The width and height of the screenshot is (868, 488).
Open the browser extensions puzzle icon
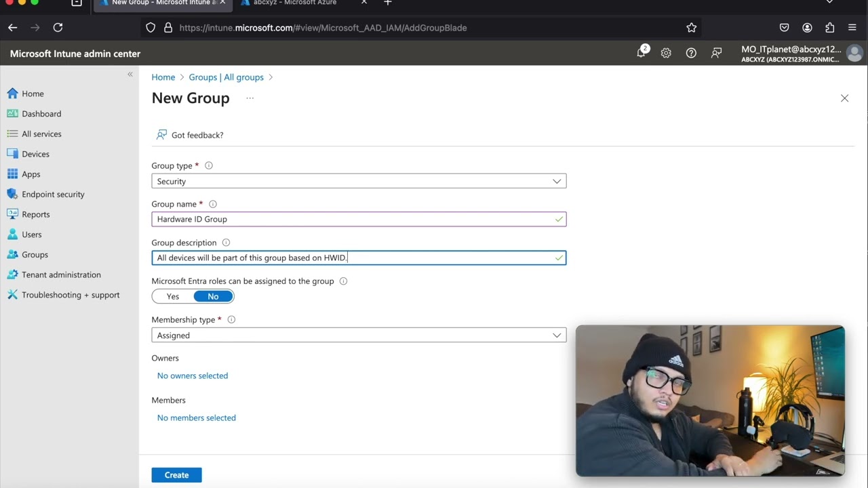pos(830,28)
